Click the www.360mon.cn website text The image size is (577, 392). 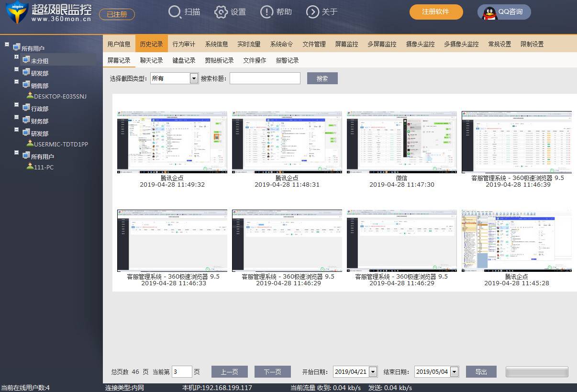61,20
